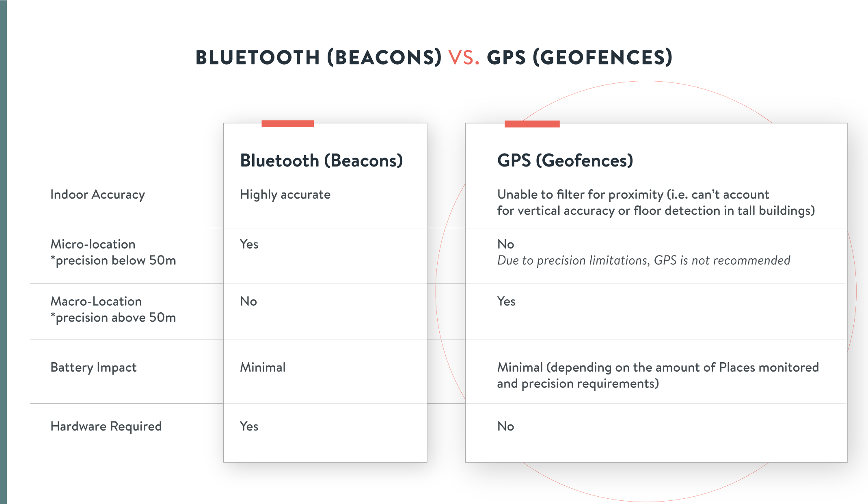
Task: Click 'Highly accurate' in the Bluetooth column
Action: coord(285,195)
